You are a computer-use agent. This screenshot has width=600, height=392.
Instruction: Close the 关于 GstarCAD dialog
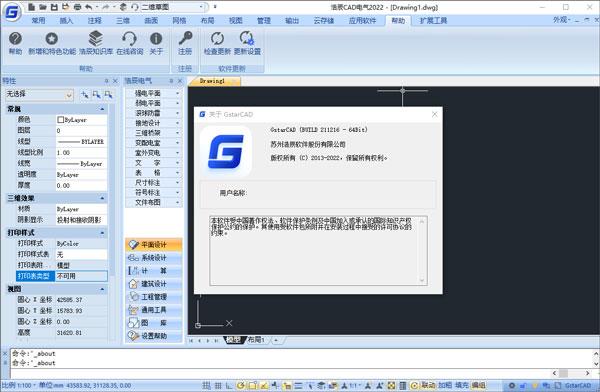tap(434, 114)
